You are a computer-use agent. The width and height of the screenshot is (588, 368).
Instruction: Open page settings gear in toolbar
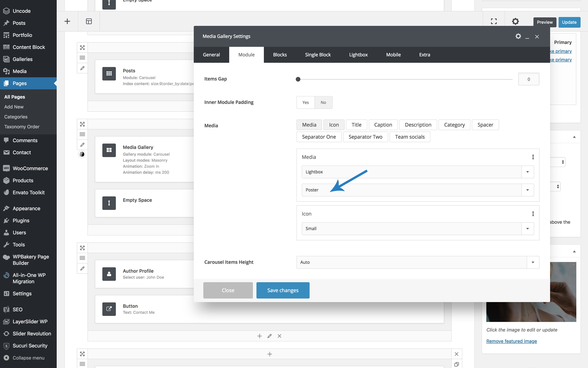point(515,21)
